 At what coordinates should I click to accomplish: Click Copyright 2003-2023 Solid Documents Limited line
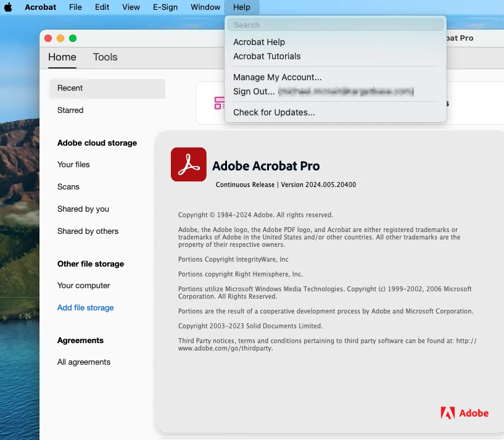[x=250, y=326]
